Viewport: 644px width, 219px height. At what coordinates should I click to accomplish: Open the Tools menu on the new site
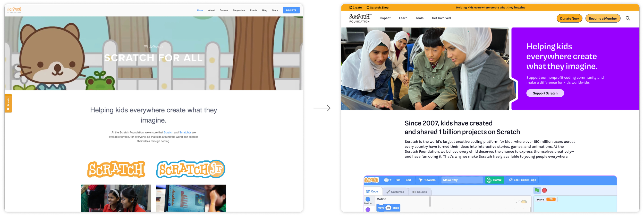click(x=419, y=18)
